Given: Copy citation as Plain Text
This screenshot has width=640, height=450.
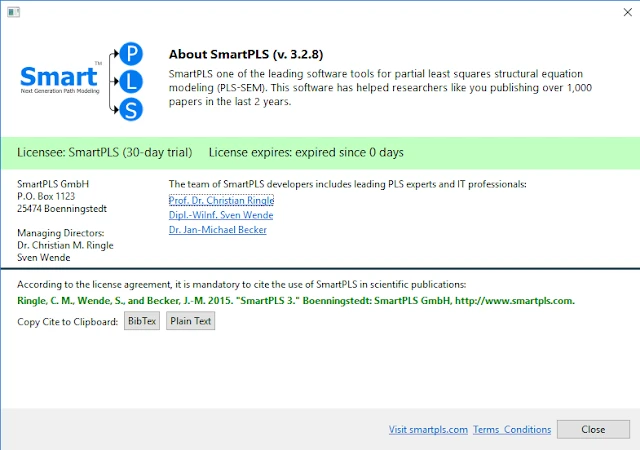Looking at the screenshot, I should [x=191, y=321].
